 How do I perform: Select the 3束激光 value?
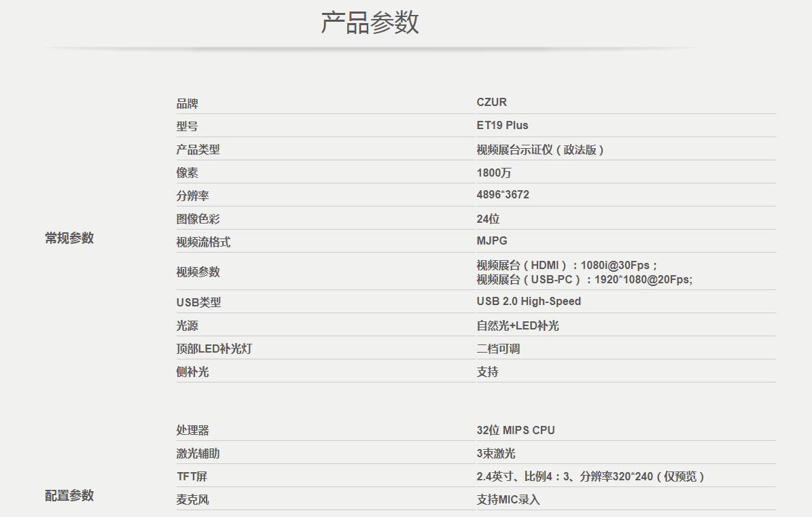[495, 453]
